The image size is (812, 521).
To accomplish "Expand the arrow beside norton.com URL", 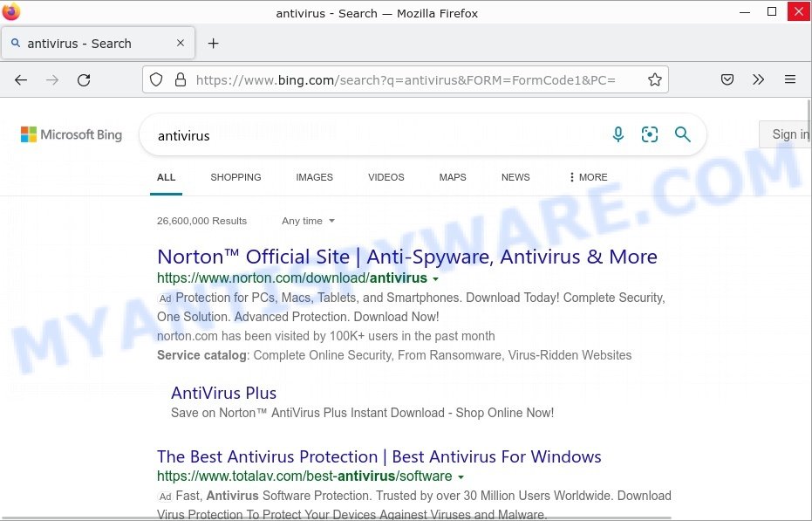I will pos(435,279).
